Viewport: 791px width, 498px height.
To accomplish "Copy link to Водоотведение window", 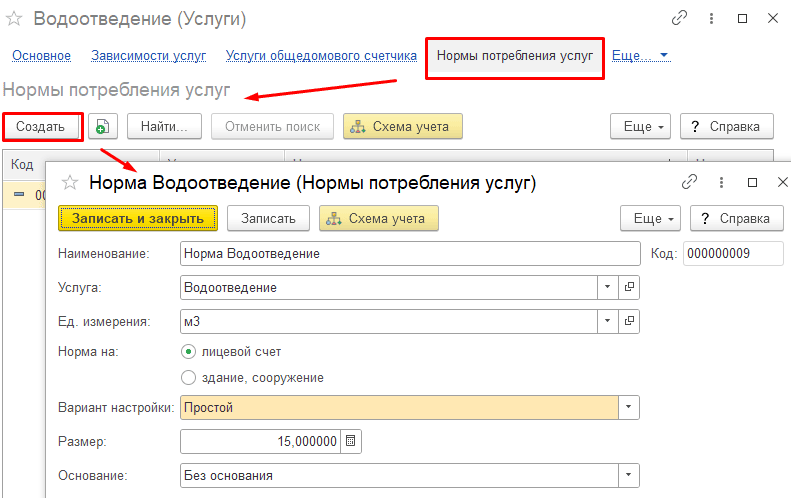I will click(680, 18).
